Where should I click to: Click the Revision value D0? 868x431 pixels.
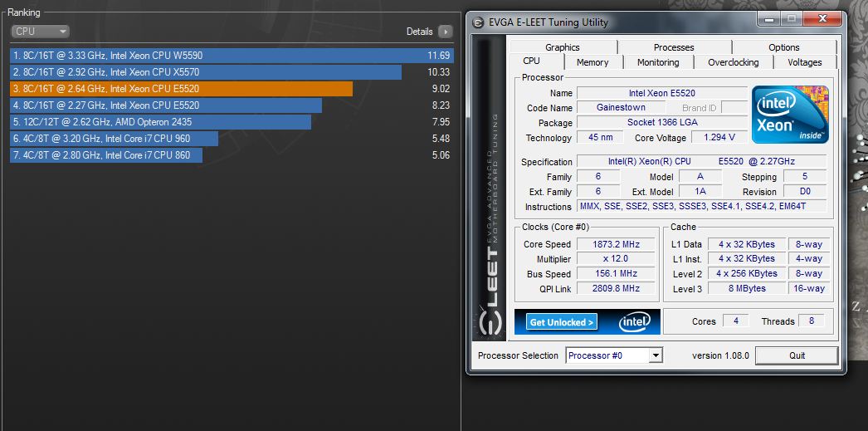[805, 191]
